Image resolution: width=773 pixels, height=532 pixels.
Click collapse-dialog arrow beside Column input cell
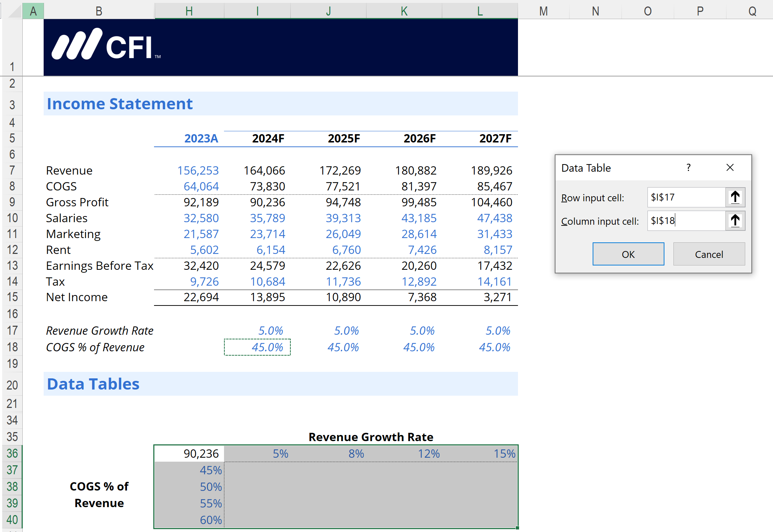(x=735, y=221)
